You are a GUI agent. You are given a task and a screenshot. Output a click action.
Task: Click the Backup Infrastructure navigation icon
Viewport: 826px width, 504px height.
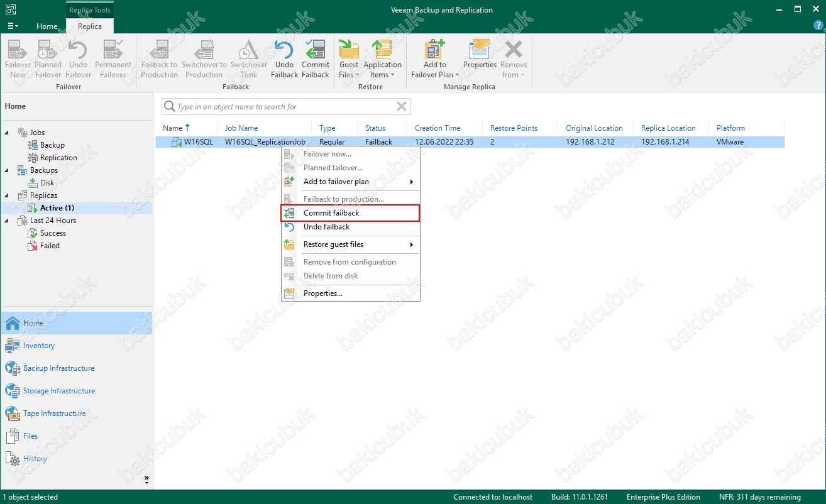click(13, 368)
